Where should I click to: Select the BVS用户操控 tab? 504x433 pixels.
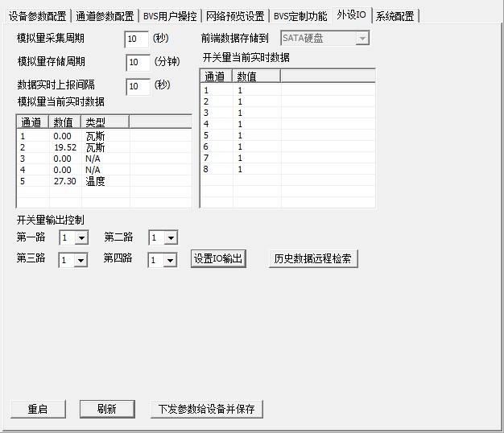(169, 15)
